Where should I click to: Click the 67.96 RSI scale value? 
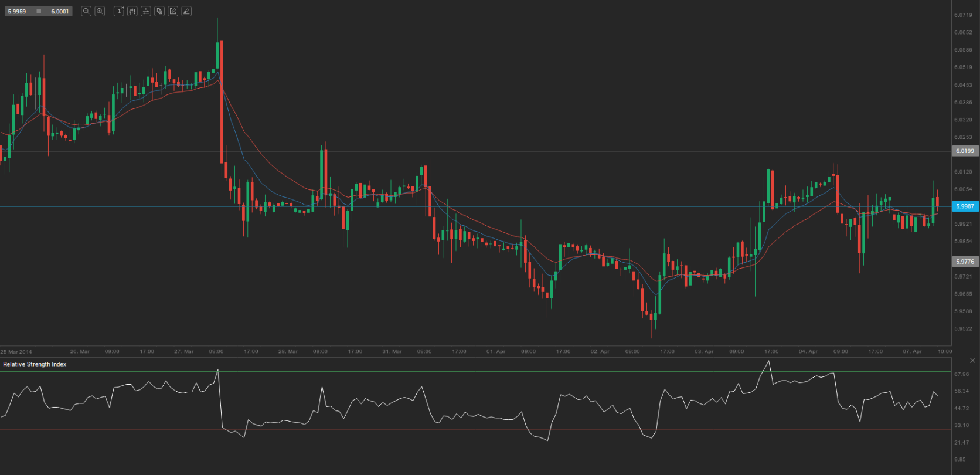pos(961,374)
